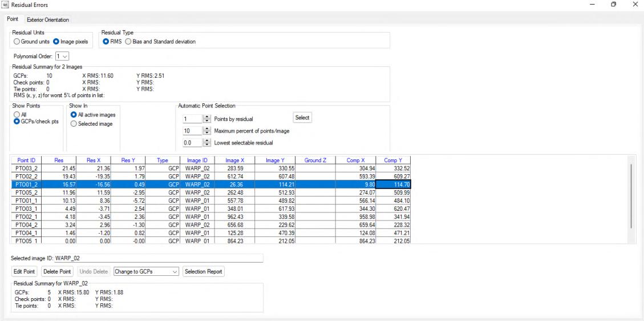This screenshot has height=321, width=644.
Task: Click the Select button
Action: point(302,118)
